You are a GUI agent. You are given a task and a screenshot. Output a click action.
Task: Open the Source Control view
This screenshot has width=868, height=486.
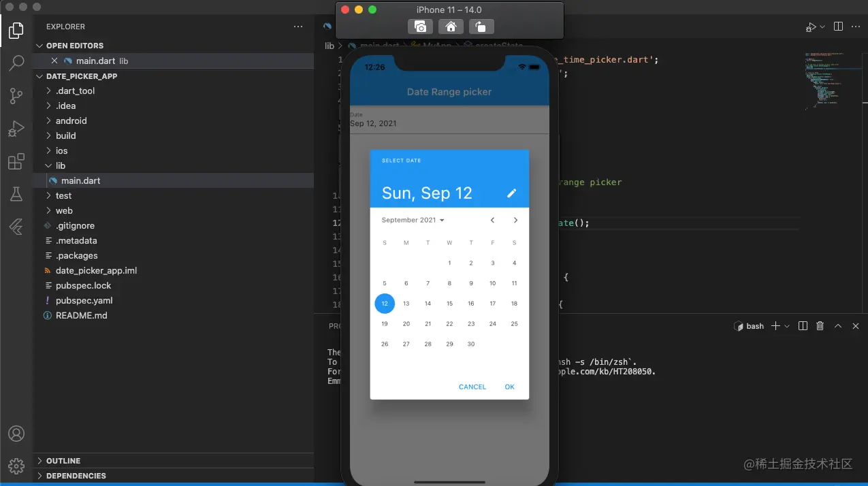point(16,95)
